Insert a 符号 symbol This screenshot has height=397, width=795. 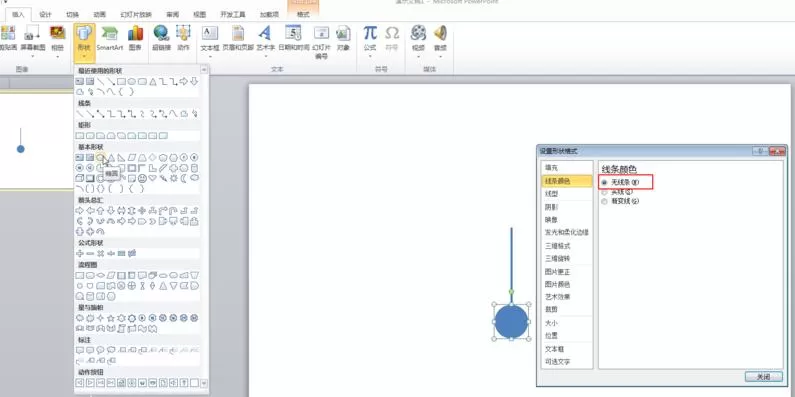click(391, 38)
